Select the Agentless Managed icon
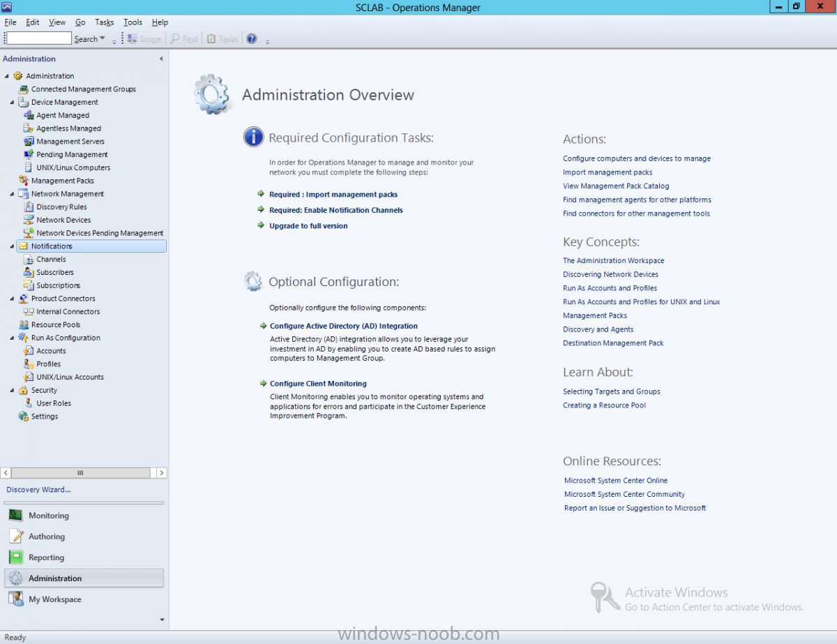This screenshot has width=837, height=644. pyautogui.click(x=29, y=128)
